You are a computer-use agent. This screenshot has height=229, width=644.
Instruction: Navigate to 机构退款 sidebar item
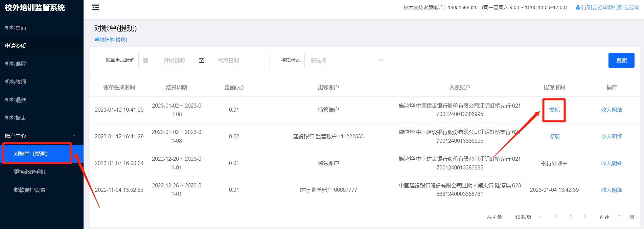click(16, 100)
